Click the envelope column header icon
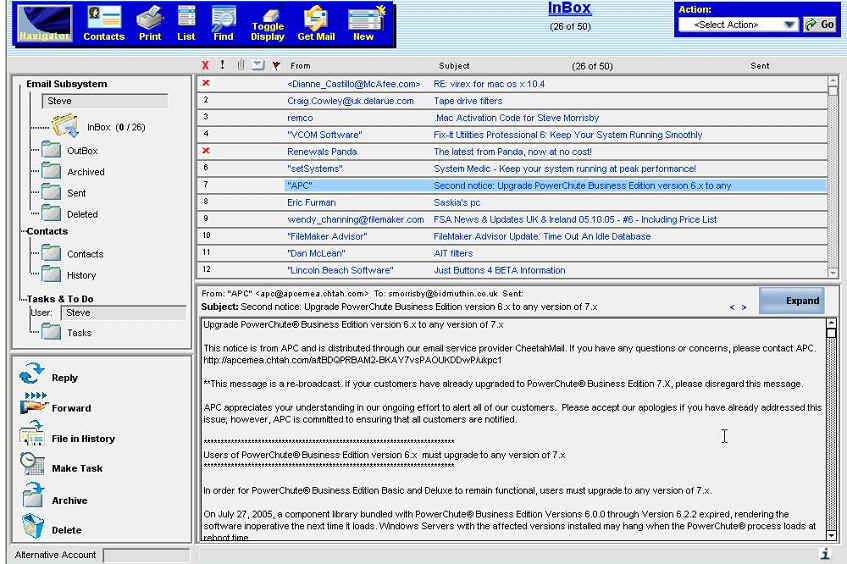Image resolution: width=847 pixels, height=564 pixels. pos(258,65)
